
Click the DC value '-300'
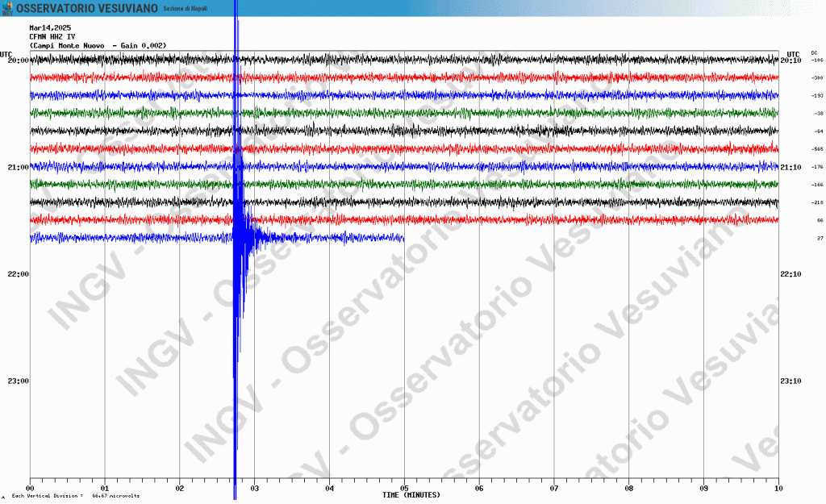[x=818, y=78]
